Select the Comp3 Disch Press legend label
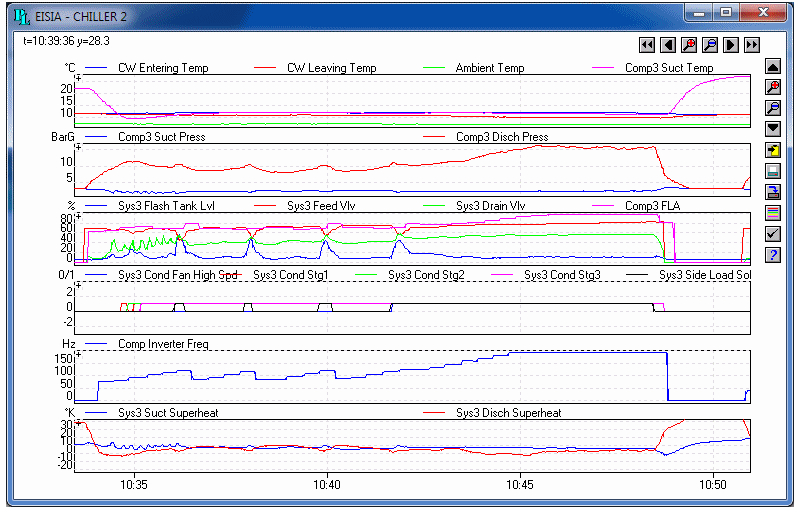This screenshot has height=510, width=800. pyautogui.click(x=502, y=137)
